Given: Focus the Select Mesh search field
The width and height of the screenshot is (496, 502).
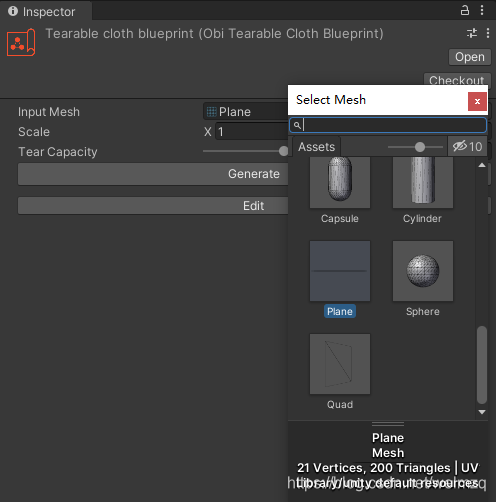Looking at the screenshot, I should tap(388, 126).
